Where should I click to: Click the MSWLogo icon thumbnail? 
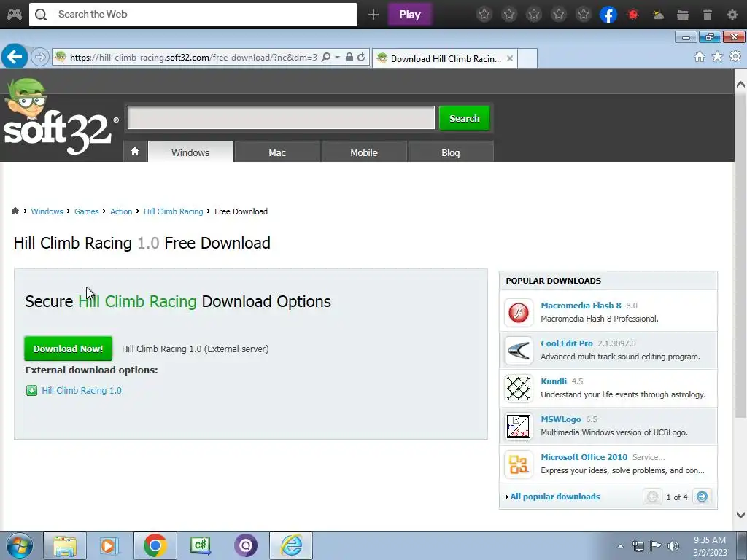[x=519, y=427]
